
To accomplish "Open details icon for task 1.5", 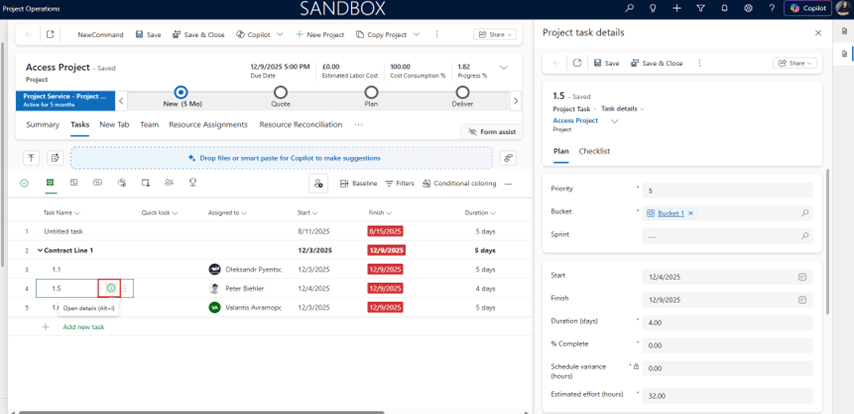I will coord(110,288).
